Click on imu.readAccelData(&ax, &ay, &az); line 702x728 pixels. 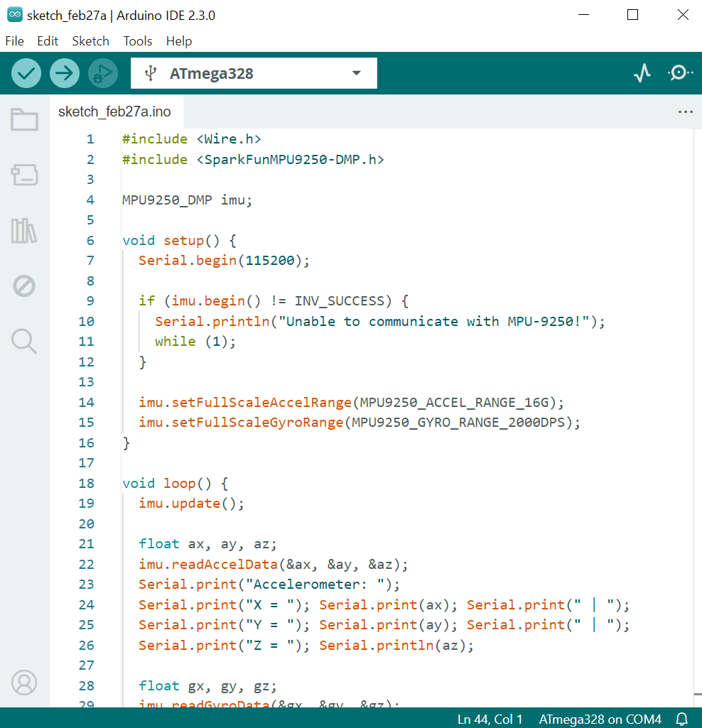click(x=274, y=564)
